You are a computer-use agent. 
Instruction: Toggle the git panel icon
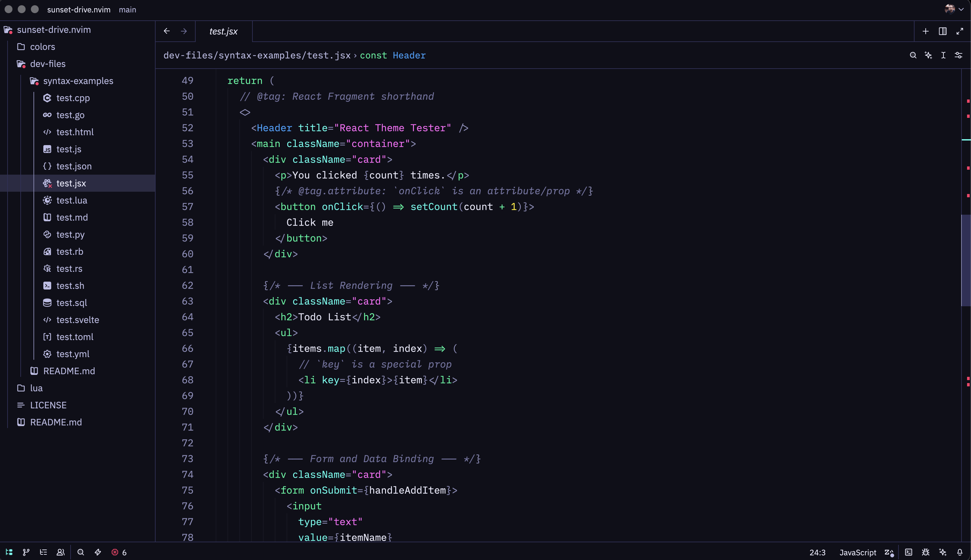[x=26, y=552]
